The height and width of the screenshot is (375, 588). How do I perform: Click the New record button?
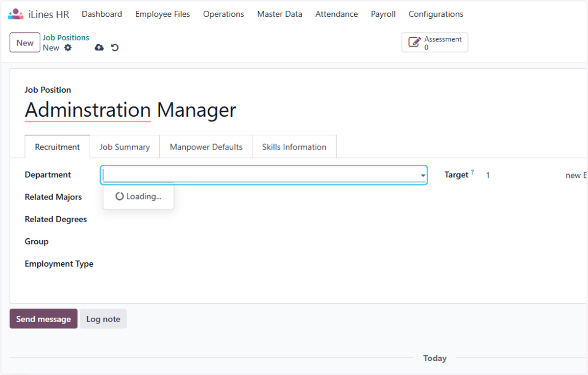click(x=25, y=43)
